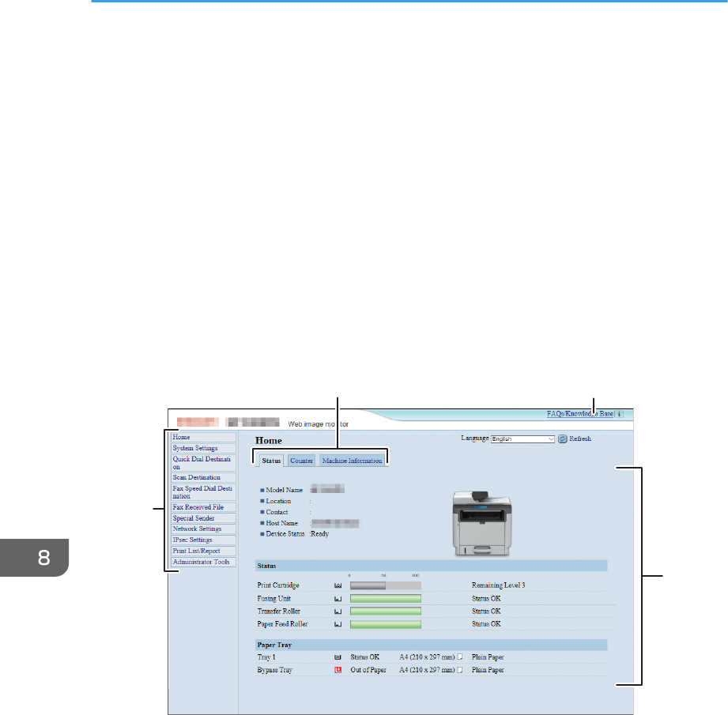This screenshot has width=728, height=715.
Task: Click the Paper Feed Roller green bar
Action: click(386, 624)
